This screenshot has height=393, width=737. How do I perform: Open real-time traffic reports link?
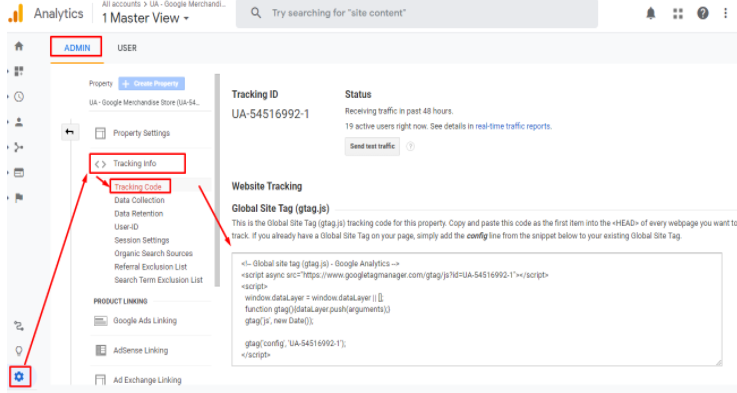point(513,126)
